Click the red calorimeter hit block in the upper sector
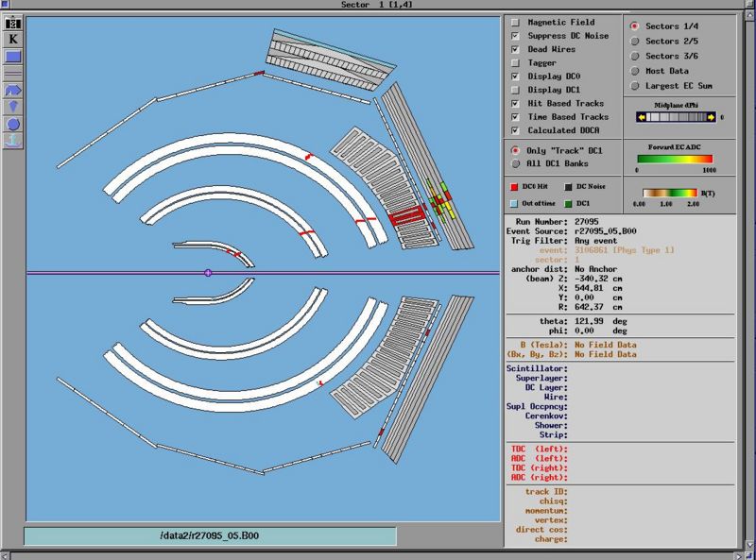This screenshot has width=756, height=560. click(x=406, y=215)
